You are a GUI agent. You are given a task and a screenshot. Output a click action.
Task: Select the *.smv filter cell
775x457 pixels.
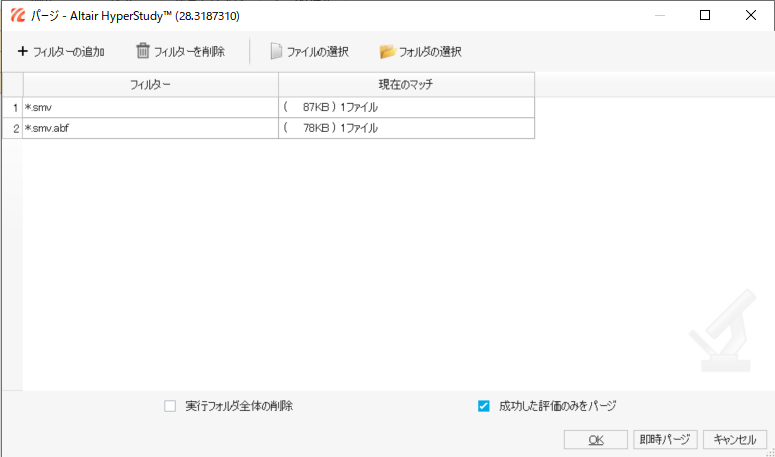(150, 107)
